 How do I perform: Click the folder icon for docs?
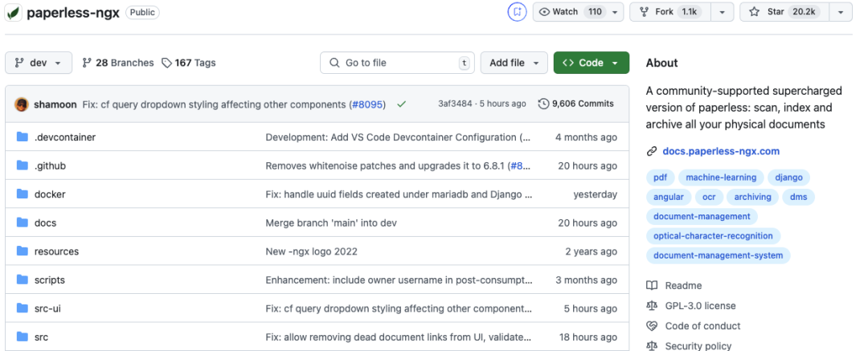(x=23, y=222)
